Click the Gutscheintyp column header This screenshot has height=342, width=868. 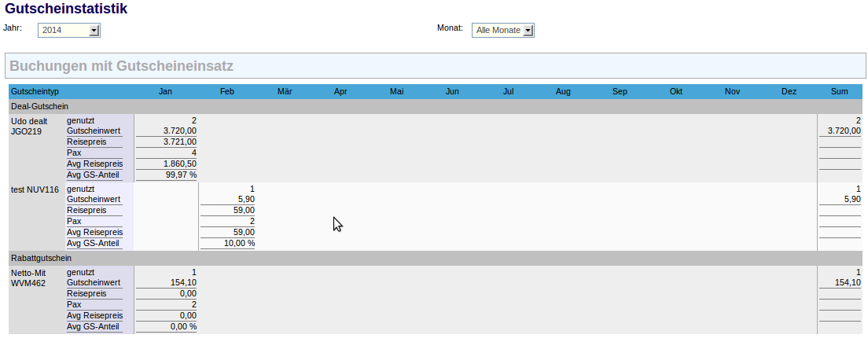coord(35,92)
